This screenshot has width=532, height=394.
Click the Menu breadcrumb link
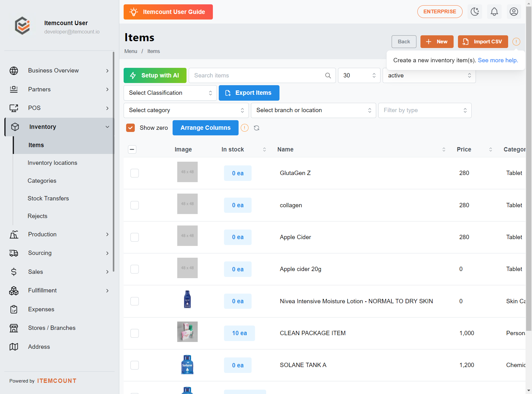(x=131, y=51)
